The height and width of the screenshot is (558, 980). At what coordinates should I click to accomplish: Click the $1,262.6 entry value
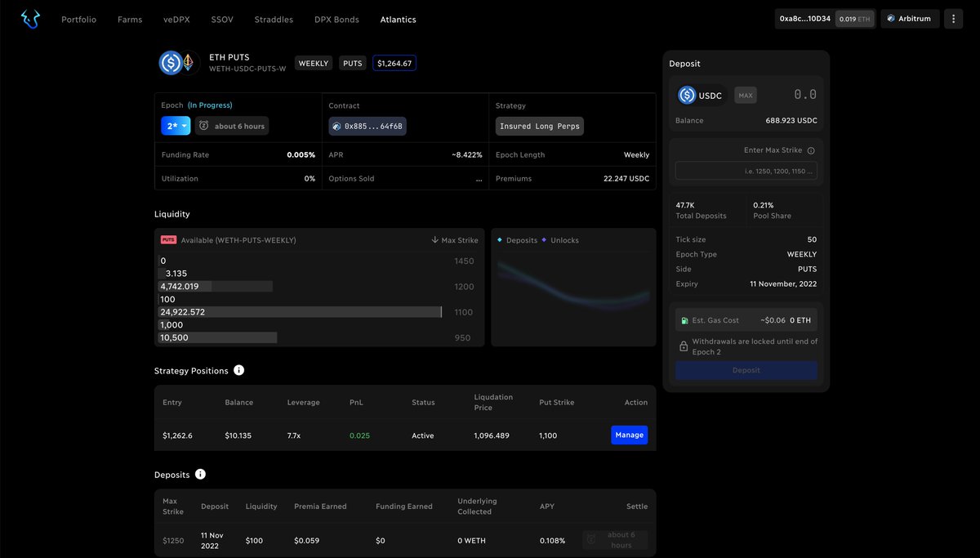pos(178,435)
